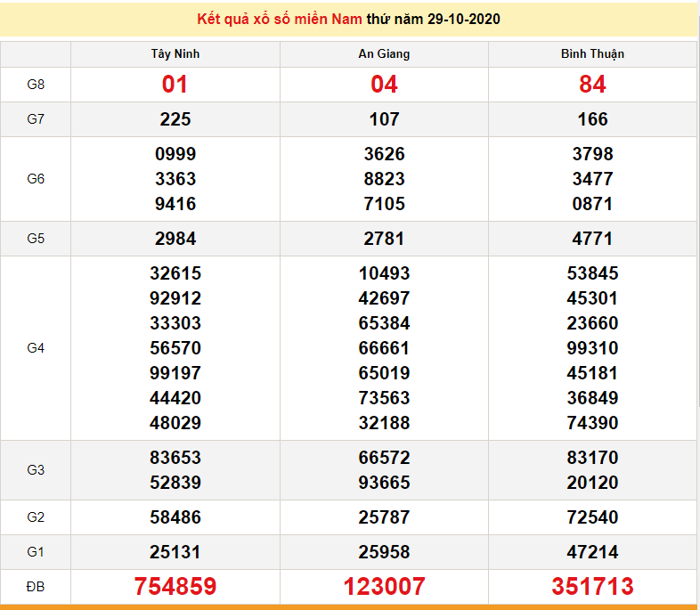Click the G2 row label
The width and height of the screenshot is (700, 610).
[36, 517]
